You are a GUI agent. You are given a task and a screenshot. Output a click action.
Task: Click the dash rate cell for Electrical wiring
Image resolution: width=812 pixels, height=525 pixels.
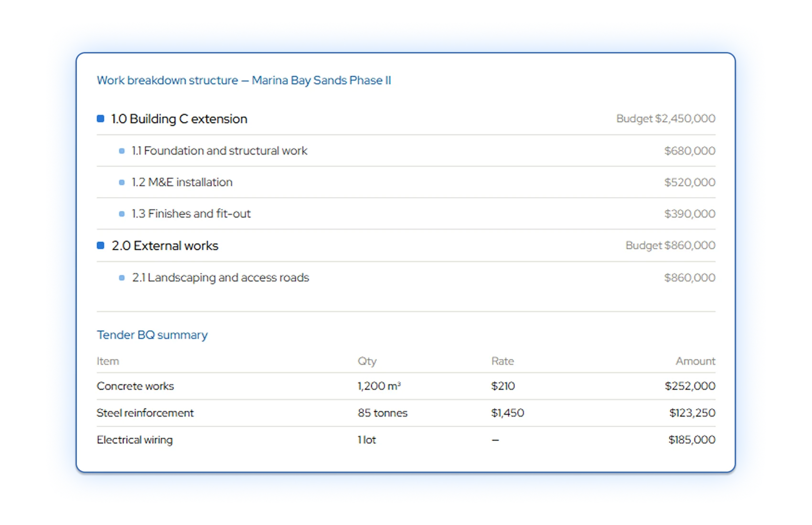click(495, 440)
